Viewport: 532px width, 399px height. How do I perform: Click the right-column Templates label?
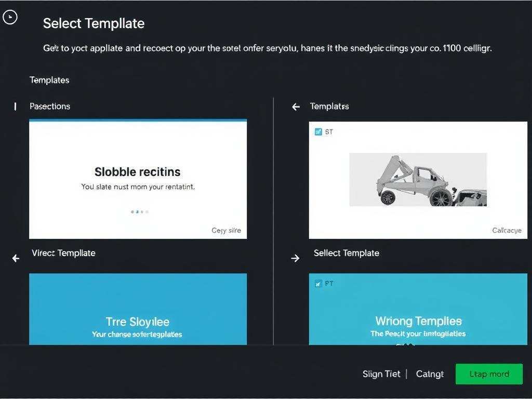329,107
